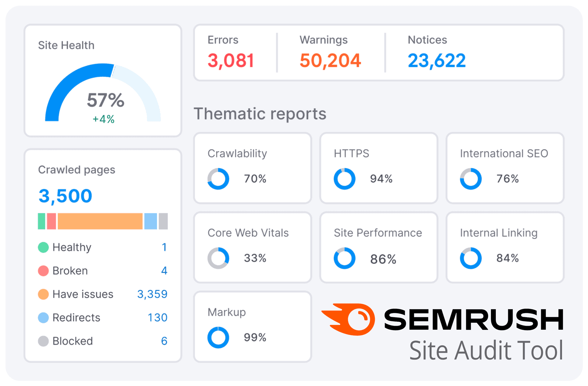The image size is (588, 386).
Task: Select the Internal Linking progress circle
Action: [470, 258]
